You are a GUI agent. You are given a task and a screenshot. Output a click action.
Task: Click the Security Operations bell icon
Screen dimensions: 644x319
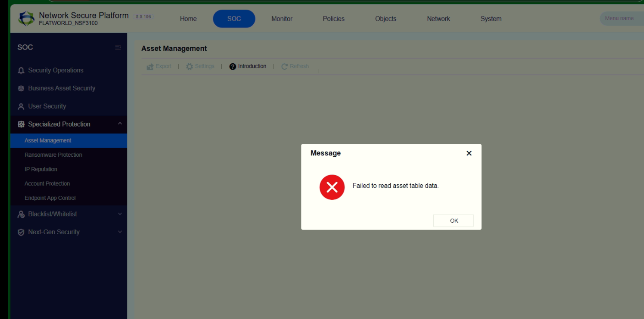pos(21,71)
